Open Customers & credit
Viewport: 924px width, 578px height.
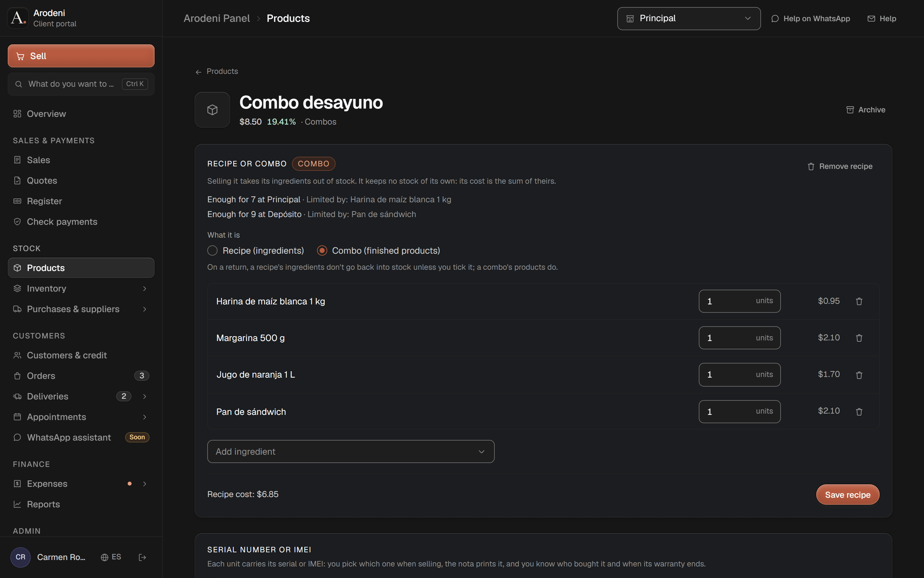[x=81, y=355]
